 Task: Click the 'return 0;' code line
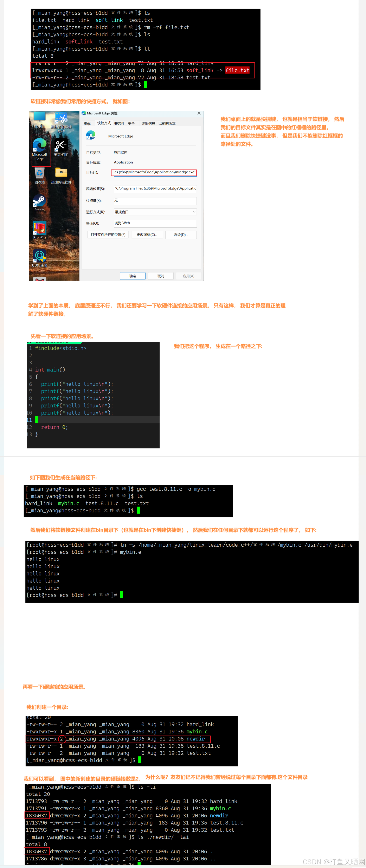[54, 427]
